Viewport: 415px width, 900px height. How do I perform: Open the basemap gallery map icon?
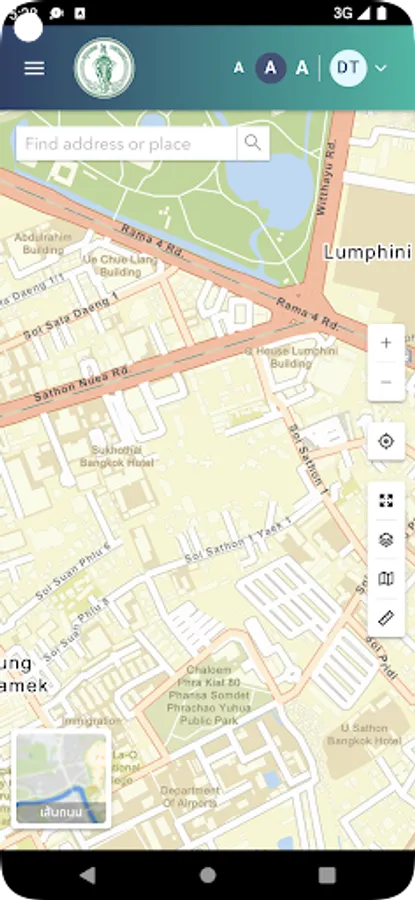[386, 579]
